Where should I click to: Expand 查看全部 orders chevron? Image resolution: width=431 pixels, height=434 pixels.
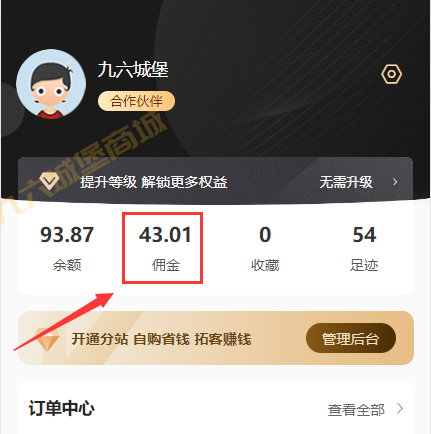coord(400,408)
